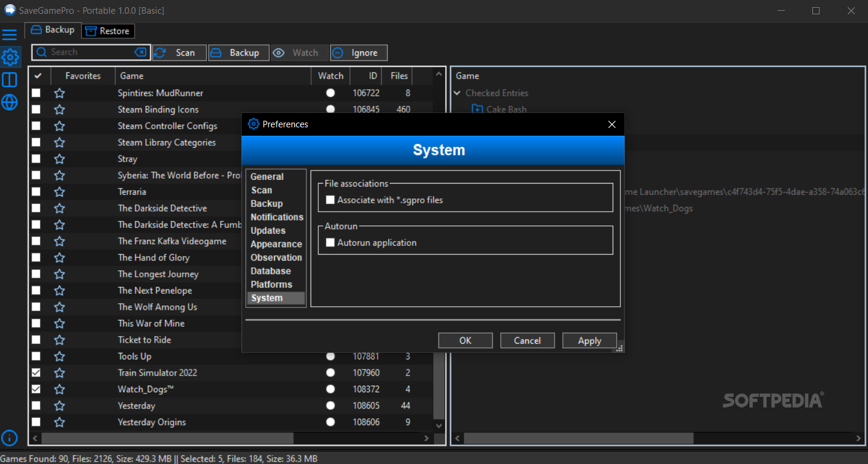Focus the Search input field
868x464 pixels.
(x=91, y=53)
